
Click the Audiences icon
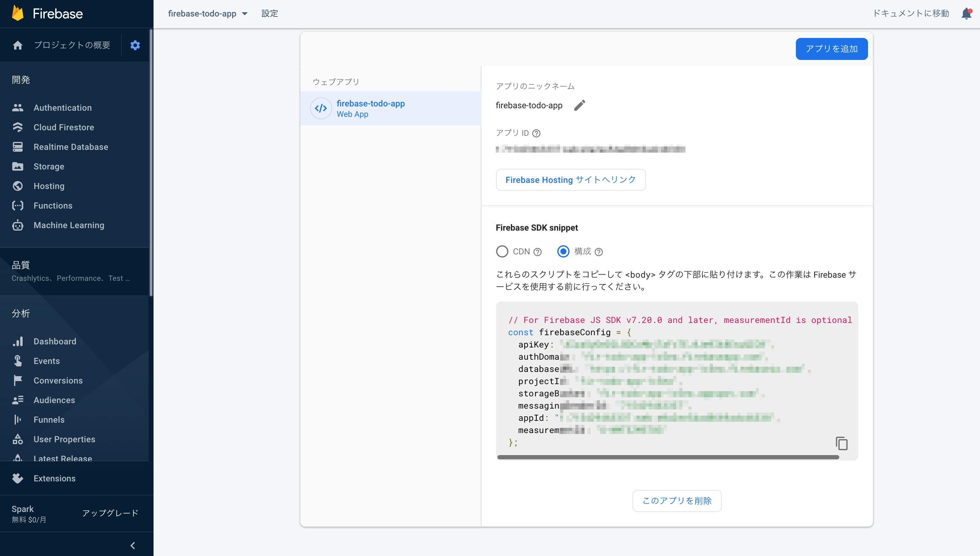point(17,400)
